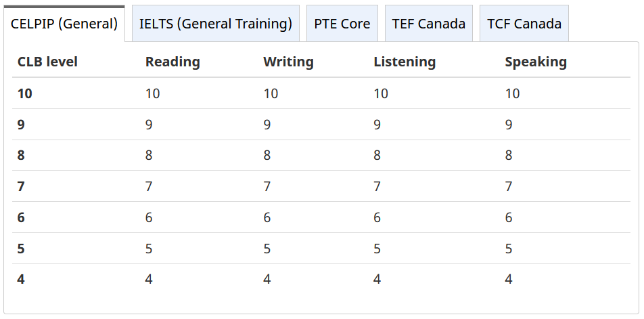
Task: Click the Reading column header
Action: [172, 62]
